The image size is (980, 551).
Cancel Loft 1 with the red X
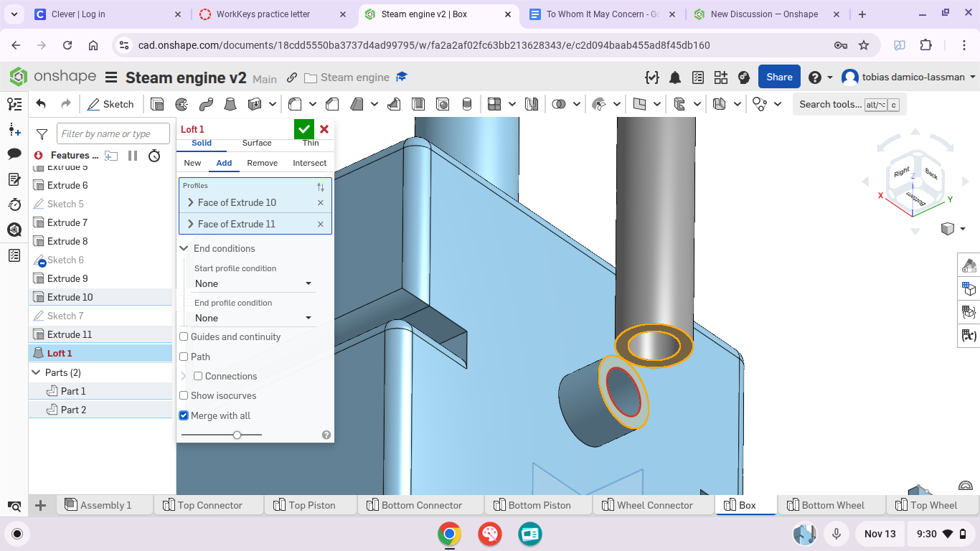[324, 129]
